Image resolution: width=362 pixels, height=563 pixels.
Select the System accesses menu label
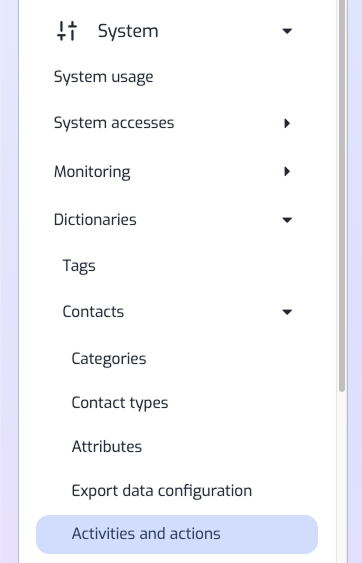click(114, 123)
